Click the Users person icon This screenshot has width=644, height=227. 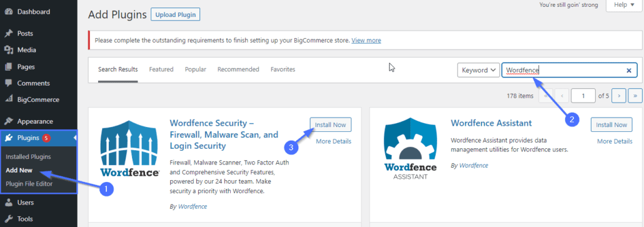coord(8,203)
